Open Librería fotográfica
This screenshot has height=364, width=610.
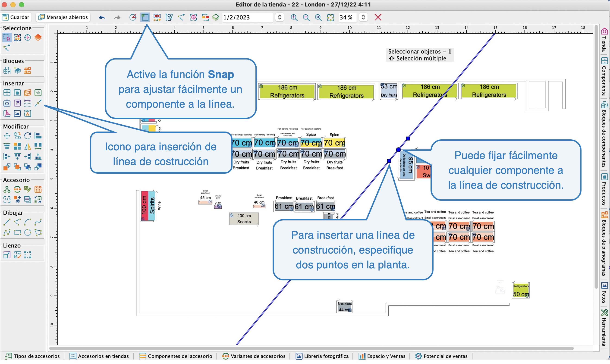pyautogui.click(x=322, y=356)
